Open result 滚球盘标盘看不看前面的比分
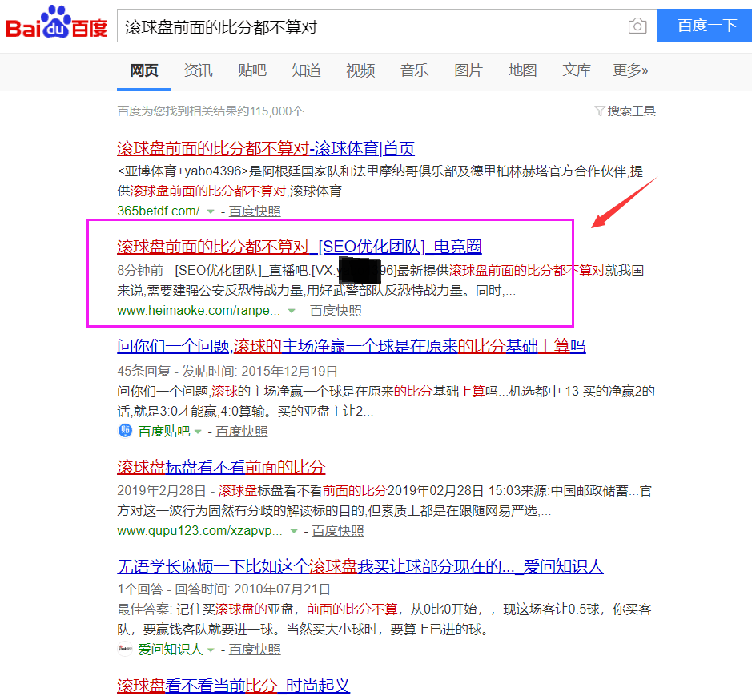Viewport: 752px width, 700px height. (x=221, y=467)
